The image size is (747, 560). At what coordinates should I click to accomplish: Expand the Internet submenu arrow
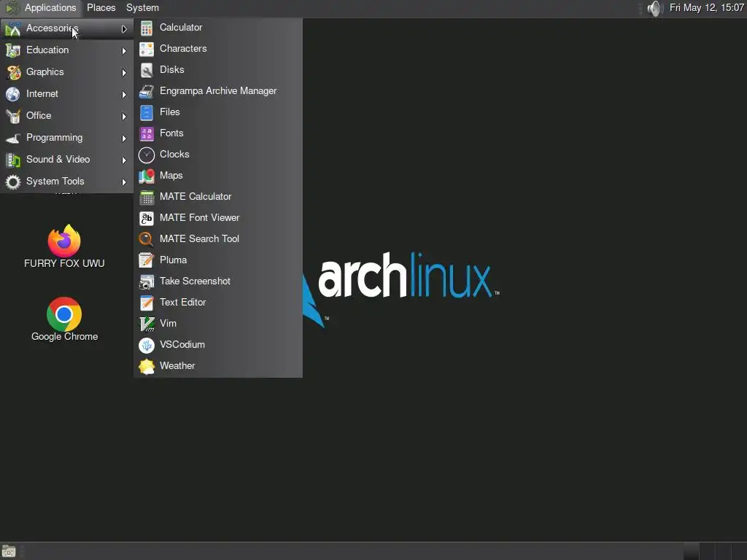click(x=124, y=94)
